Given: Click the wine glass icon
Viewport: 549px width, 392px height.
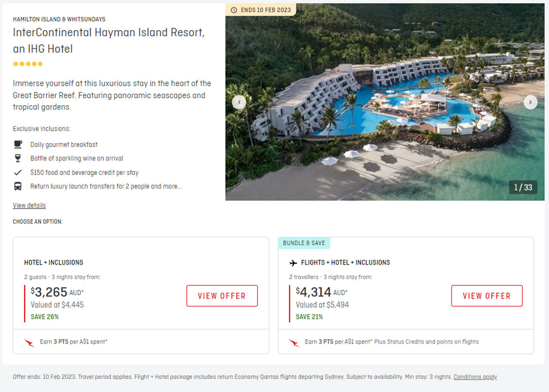Looking at the screenshot, I should (18, 158).
